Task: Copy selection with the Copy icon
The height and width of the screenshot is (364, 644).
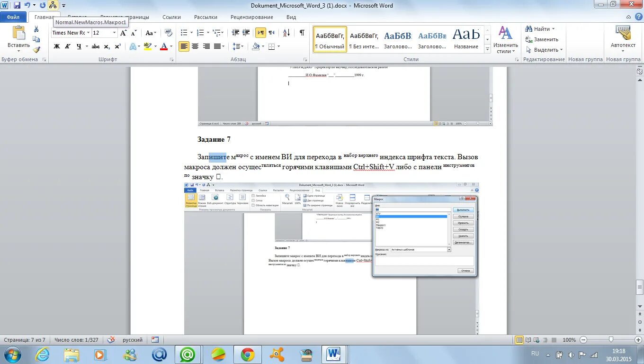Action: (36, 39)
